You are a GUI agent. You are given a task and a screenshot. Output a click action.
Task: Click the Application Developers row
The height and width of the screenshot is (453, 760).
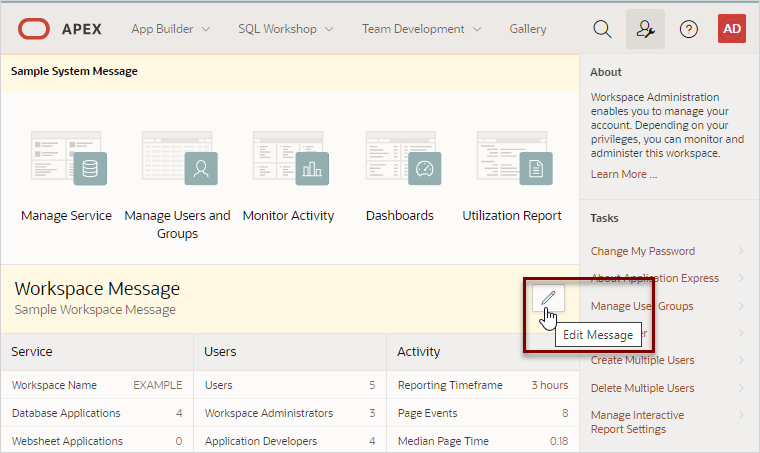290,441
